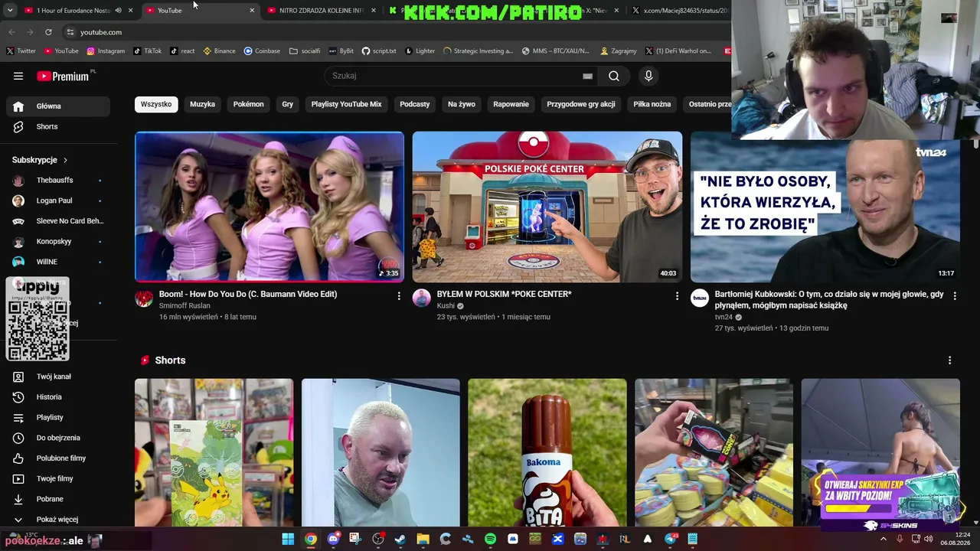Open Smirnoff Ruslan channel avatar
The image size is (980, 551).
[x=144, y=298]
